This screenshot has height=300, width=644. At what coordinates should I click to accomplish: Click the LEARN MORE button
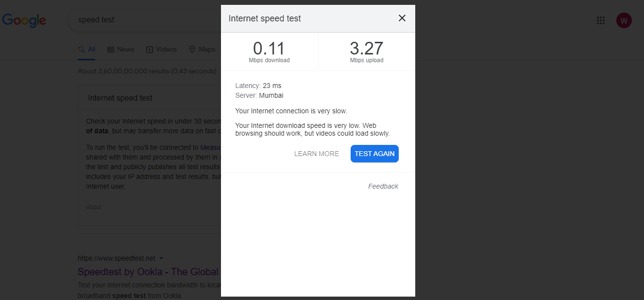pos(317,154)
